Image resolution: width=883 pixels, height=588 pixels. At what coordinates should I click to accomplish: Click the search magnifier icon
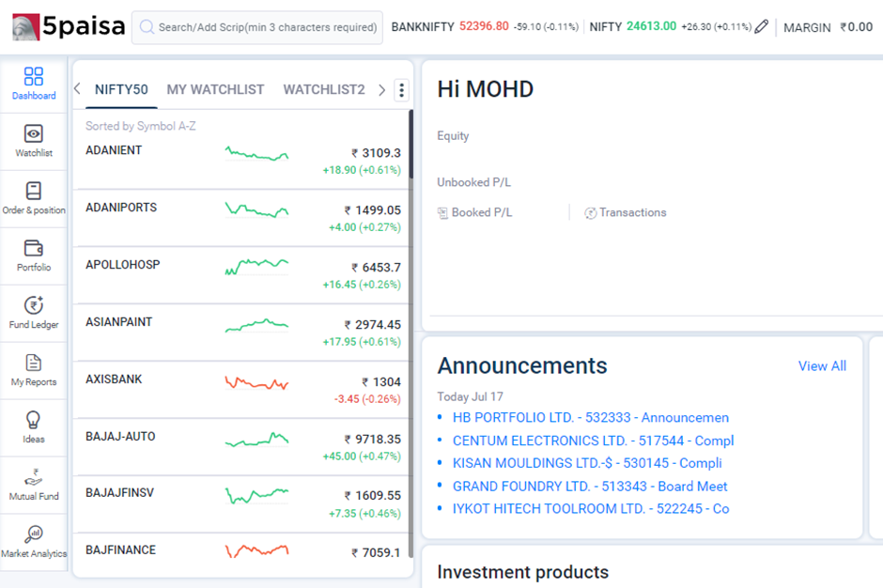click(147, 27)
